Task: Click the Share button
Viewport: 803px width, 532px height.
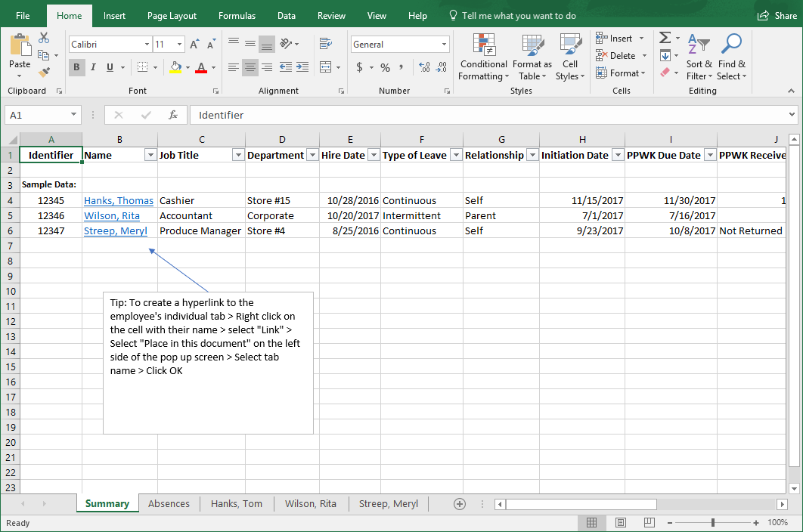Action: coord(777,16)
